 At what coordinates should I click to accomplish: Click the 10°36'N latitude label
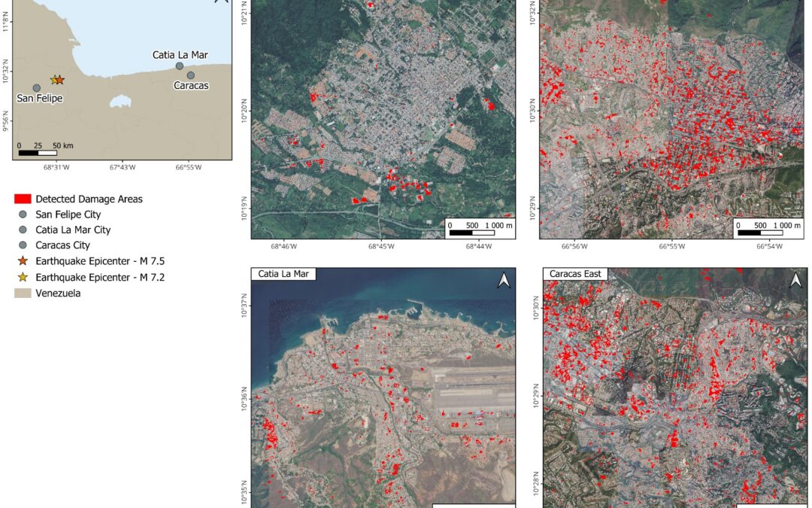tap(244, 399)
